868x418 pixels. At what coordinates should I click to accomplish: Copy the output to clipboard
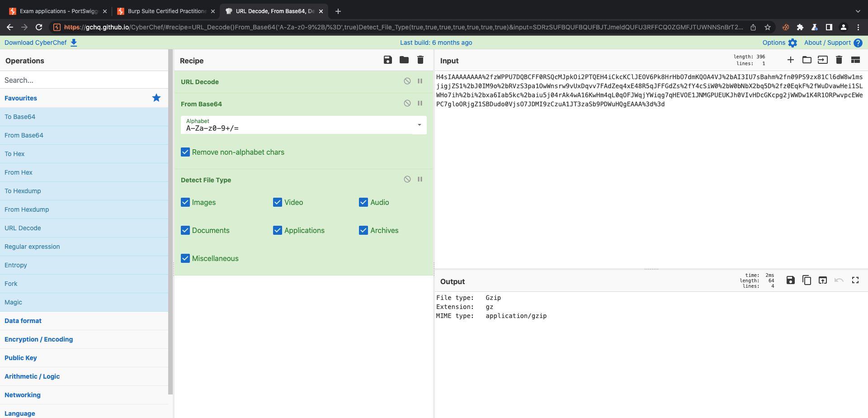tap(807, 280)
